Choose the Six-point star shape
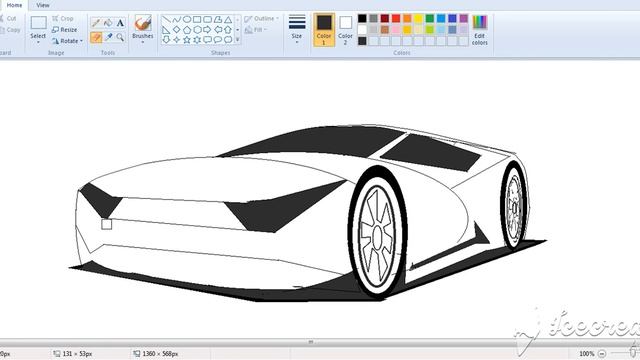Viewport: 640px width, 360px height. (x=197, y=40)
